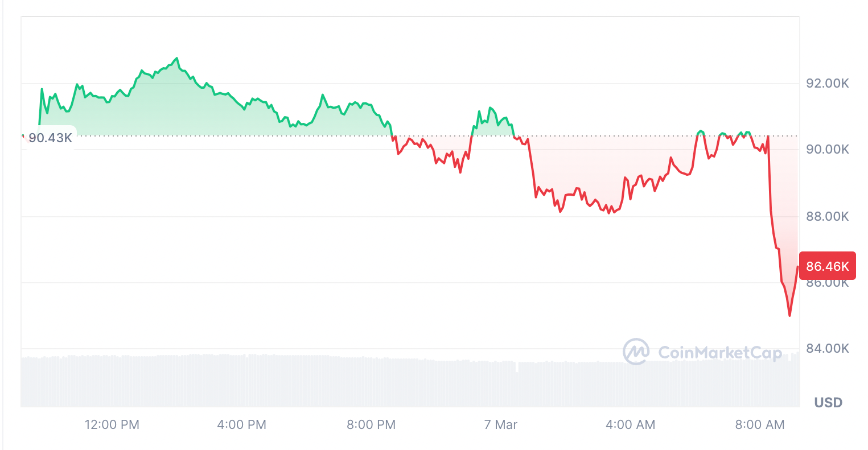Click the red 86.46K current price tag

click(827, 266)
